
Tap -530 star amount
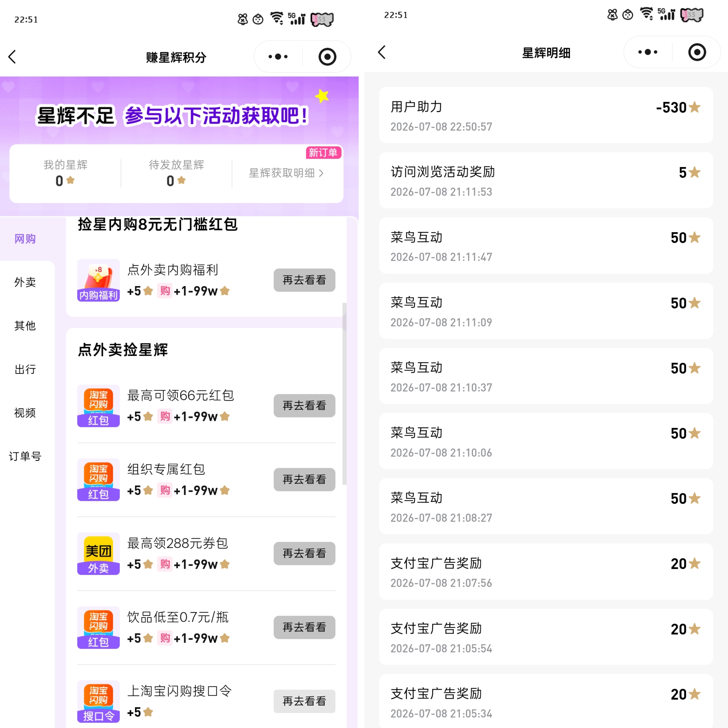click(x=671, y=107)
